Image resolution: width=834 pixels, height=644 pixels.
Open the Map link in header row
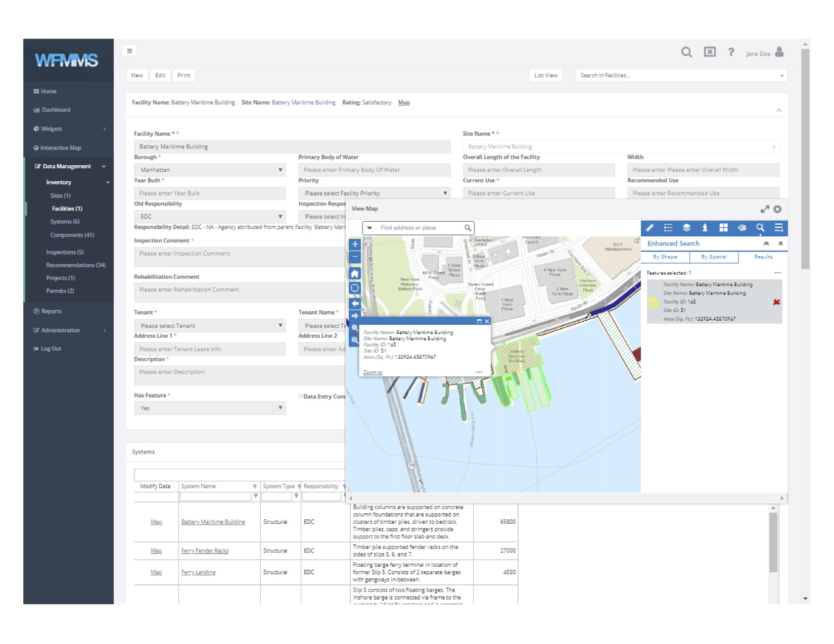tap(404, 103)
